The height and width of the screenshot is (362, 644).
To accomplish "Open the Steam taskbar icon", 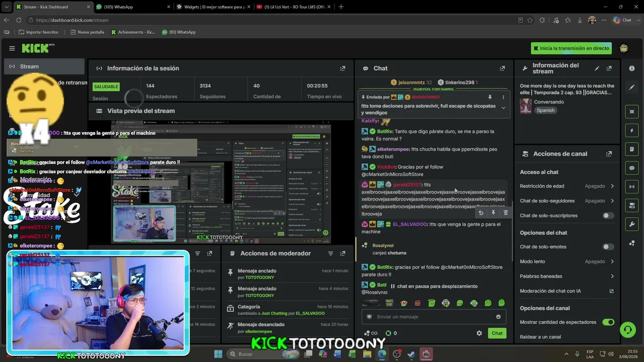I will coord(411,354).
